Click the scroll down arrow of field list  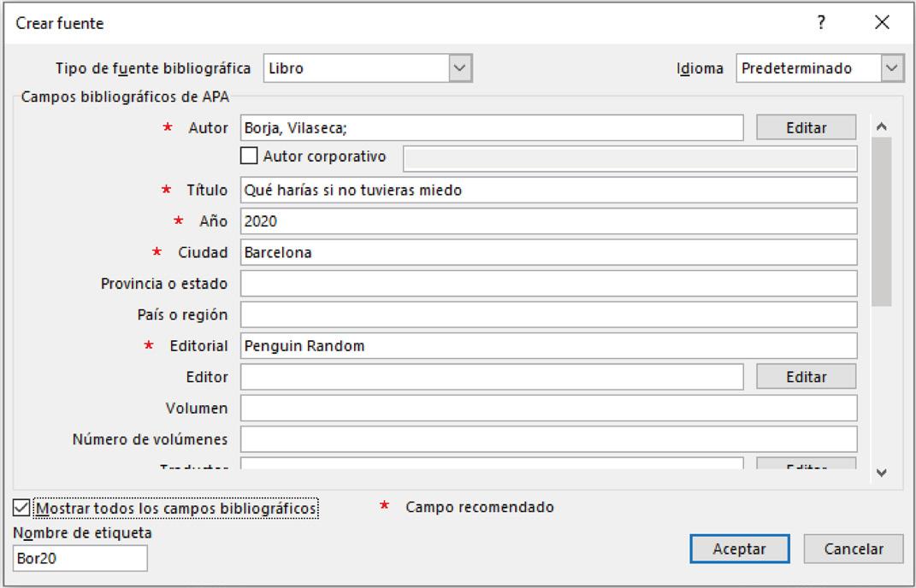click(x=882, y=473)
